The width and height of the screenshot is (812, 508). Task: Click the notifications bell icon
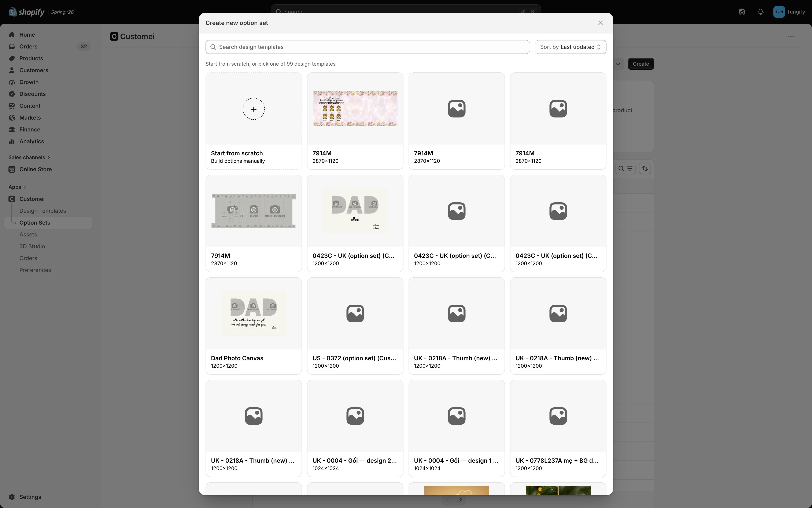click(x=760, y=12)
